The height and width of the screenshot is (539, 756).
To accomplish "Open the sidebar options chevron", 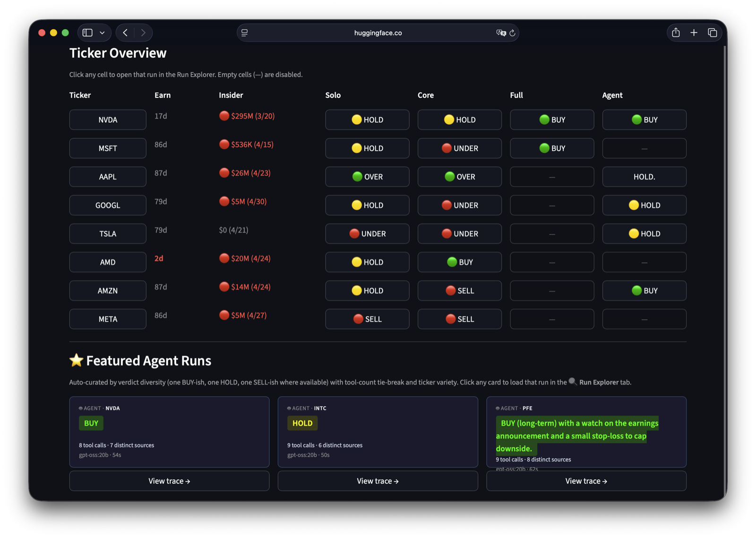I will (x=102, y=33).
